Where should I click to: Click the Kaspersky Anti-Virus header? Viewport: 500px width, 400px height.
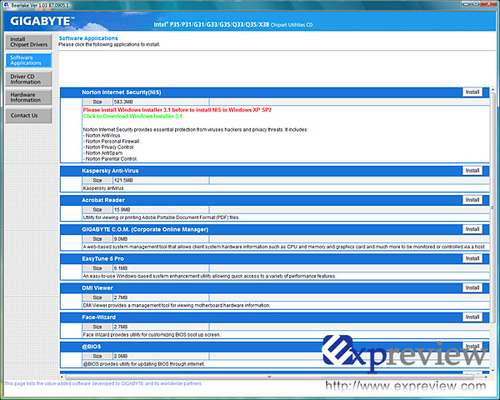(110, 171)
